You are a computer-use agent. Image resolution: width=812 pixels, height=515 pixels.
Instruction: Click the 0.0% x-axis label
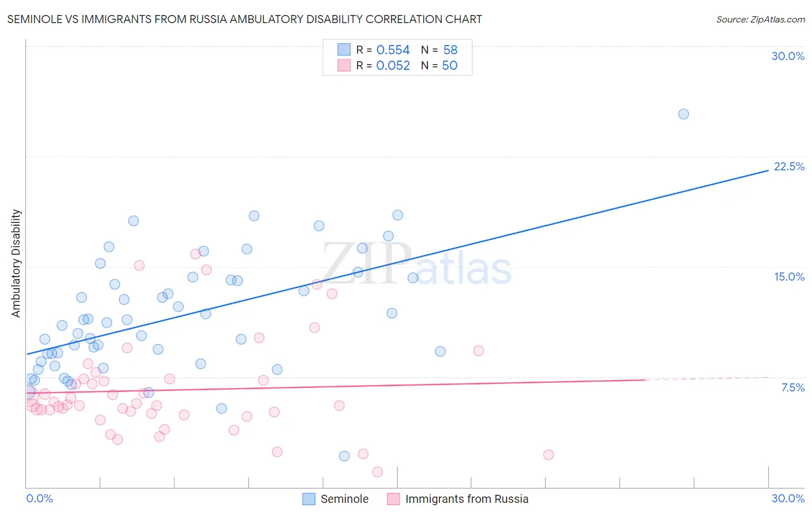(39, 498)
